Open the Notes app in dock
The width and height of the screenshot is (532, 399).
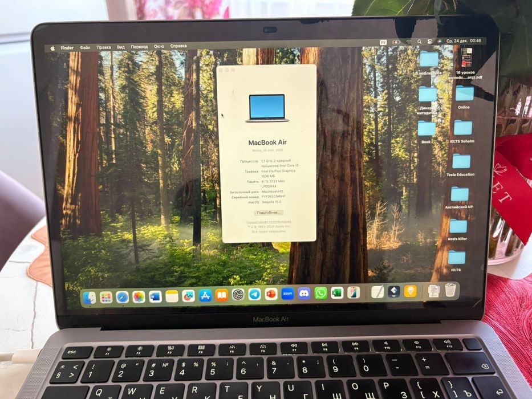pyautogui.click(x=172, y=296)
